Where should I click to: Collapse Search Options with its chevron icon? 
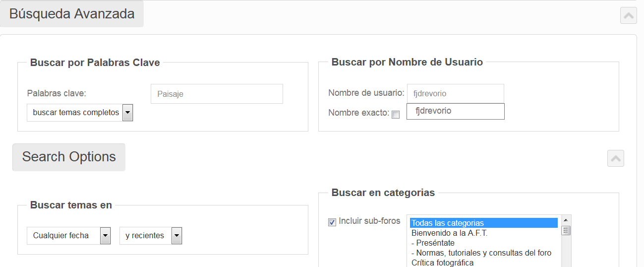click(x=615, y=158)
